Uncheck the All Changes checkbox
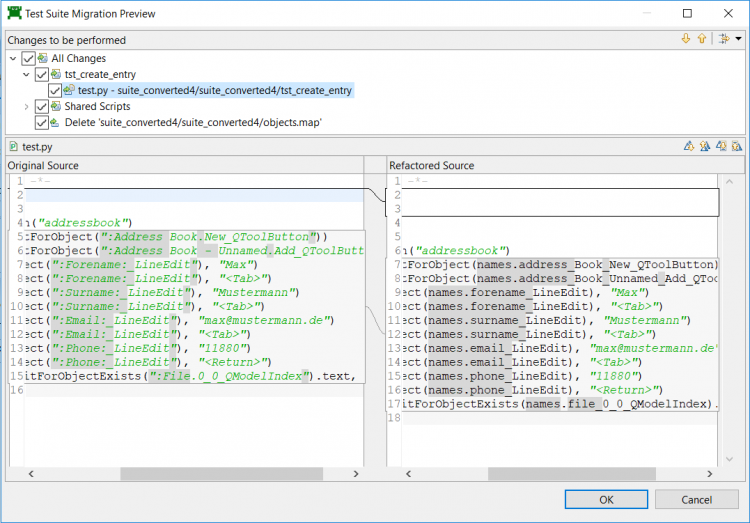750x523 pixels. [28, 59]
